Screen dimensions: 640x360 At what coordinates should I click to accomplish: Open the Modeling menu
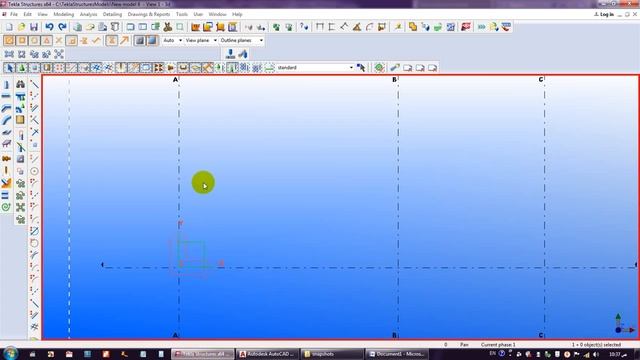64,14
